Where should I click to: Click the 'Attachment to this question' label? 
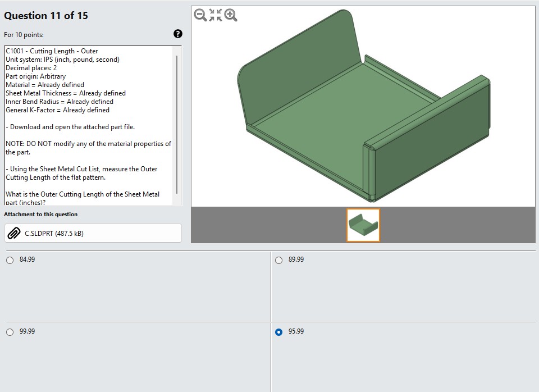tap(40, 214)
